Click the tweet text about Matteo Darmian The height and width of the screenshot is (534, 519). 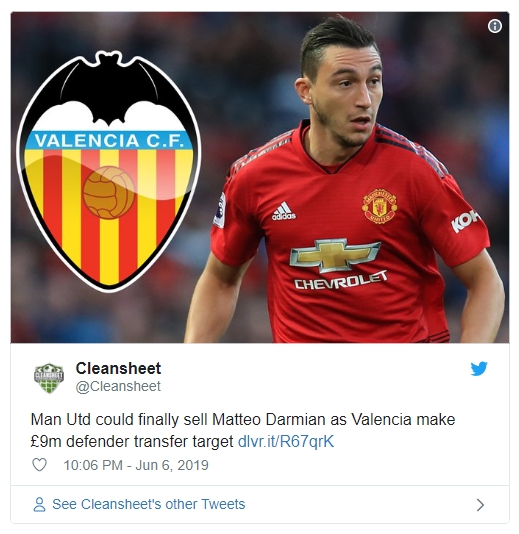pyautogui.click(x=243, y=430)
